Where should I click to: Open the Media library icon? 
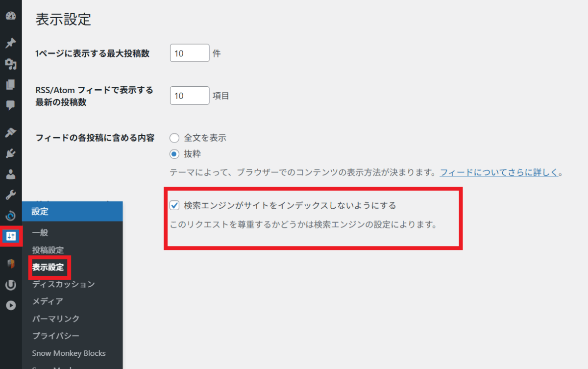tap(11, 64)
